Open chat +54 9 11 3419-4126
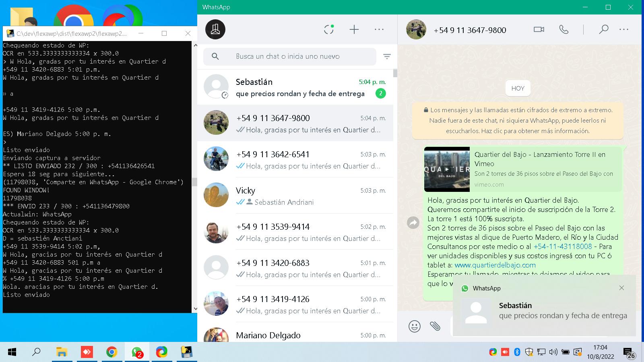 tap(295, 304)
